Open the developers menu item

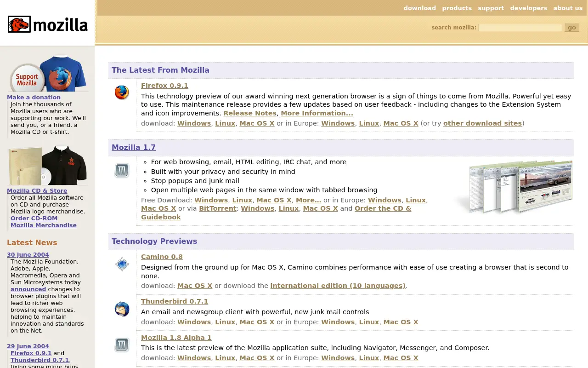[x=528, y=8]
